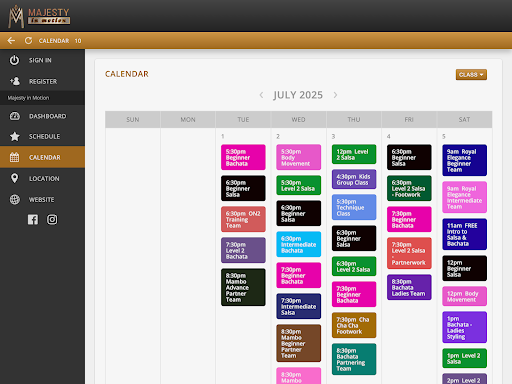Image resolution: width=512 pixels, height=384 pixels.
Task: Open the Class filter dropdown
Action: pos(471,75)
